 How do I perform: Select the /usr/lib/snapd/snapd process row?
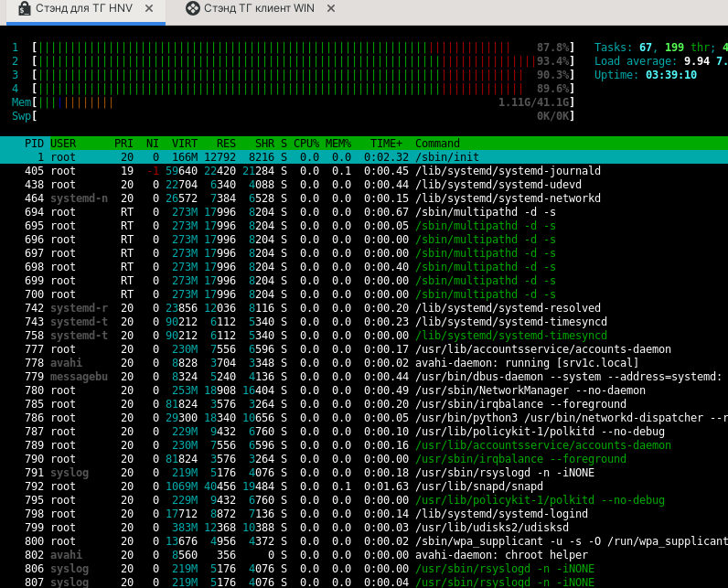pyautogui.click(x=366, y=486)
